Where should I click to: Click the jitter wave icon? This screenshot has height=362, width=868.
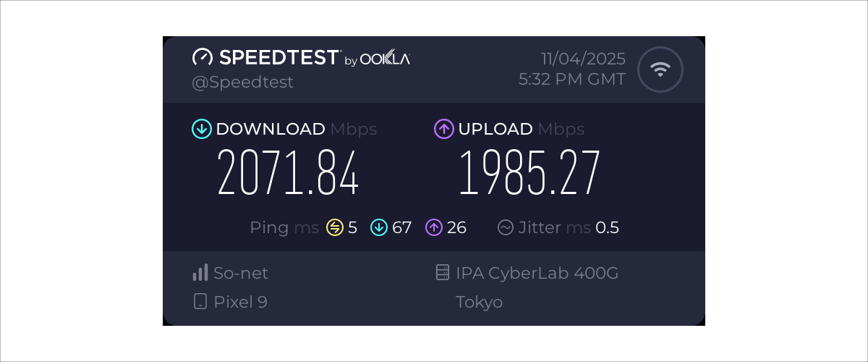(506, 228)
